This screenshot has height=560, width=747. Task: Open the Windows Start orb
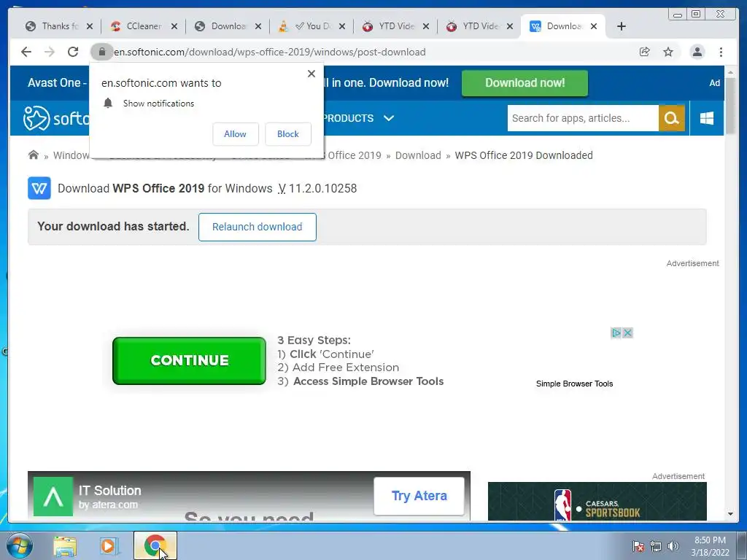pos(20,545)
